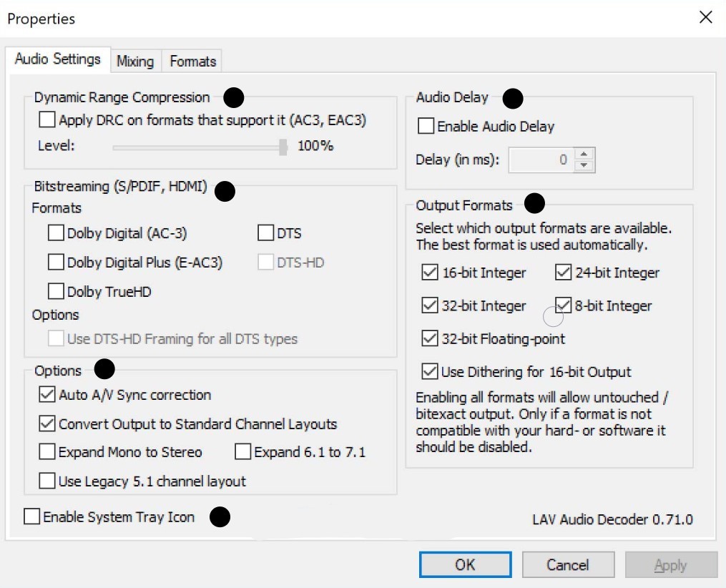Toggle Enable Audio Delay checkbox

[x=426, y=127]
